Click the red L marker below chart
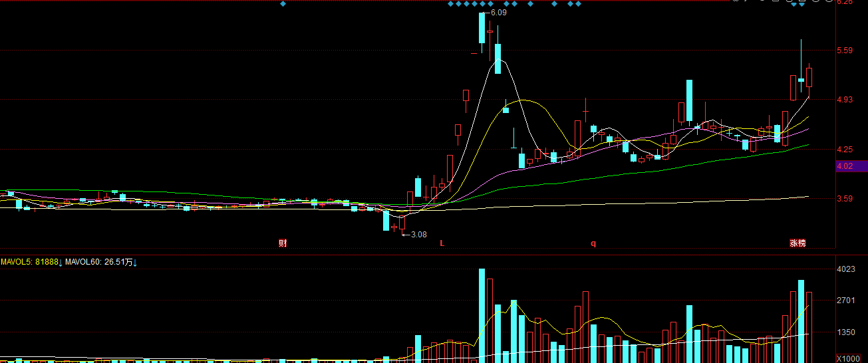Screen dimensions: 868x363 coord(442,243)
